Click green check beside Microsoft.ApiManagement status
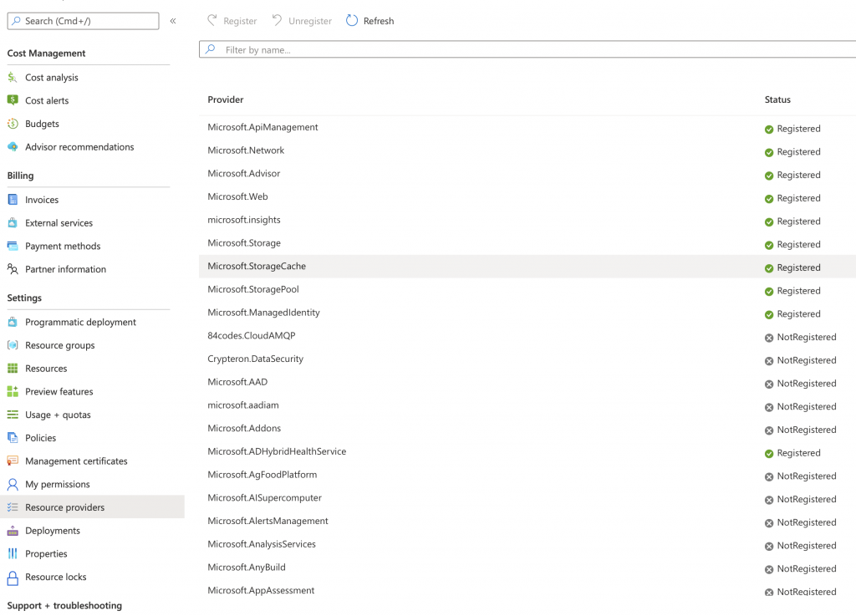The image size is (856, 616). [769, 130]
